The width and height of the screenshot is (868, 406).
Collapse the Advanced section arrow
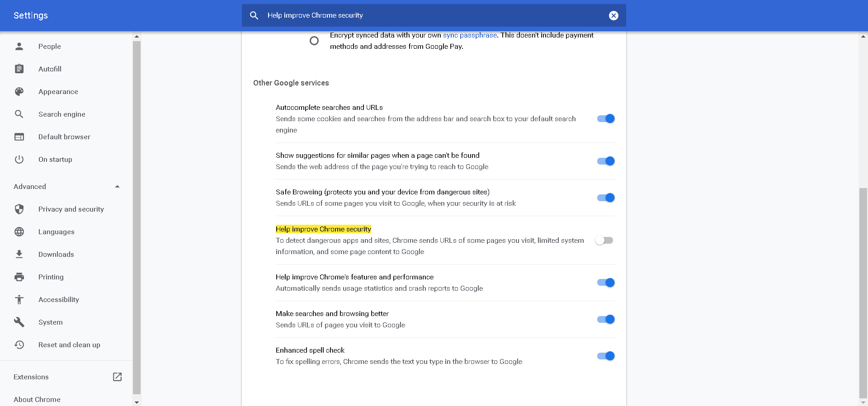(117, 186)
